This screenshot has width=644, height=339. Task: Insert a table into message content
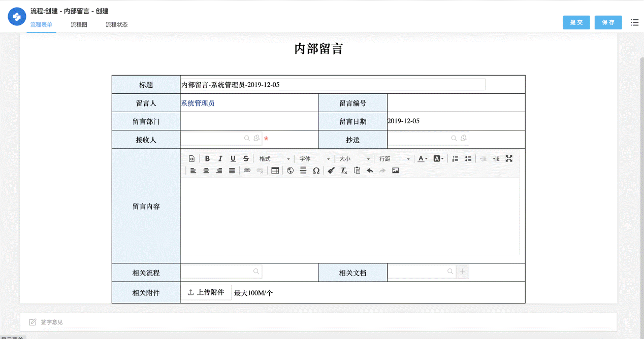coord(275,171)
